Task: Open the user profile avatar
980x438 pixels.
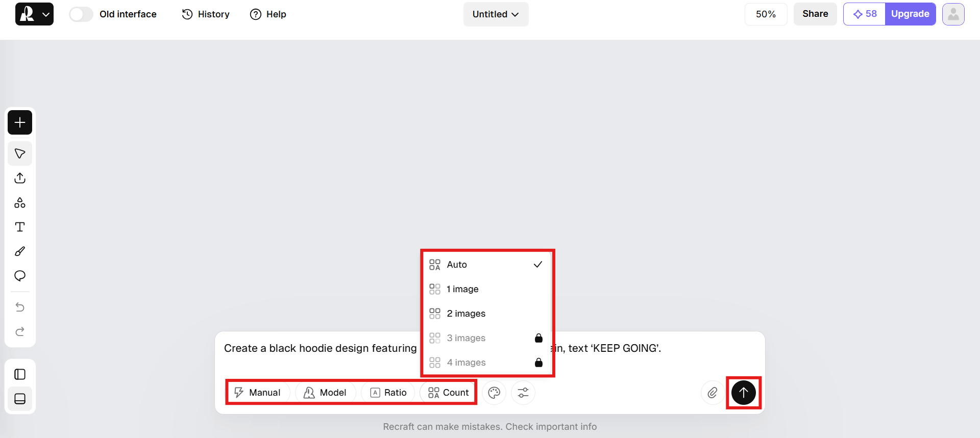Action: 953,14
